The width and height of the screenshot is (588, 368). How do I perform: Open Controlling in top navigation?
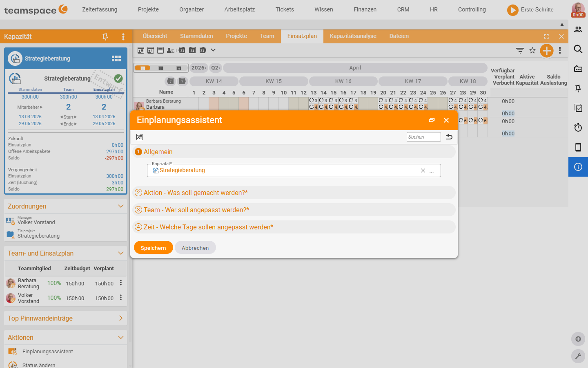tap(472, 9)
